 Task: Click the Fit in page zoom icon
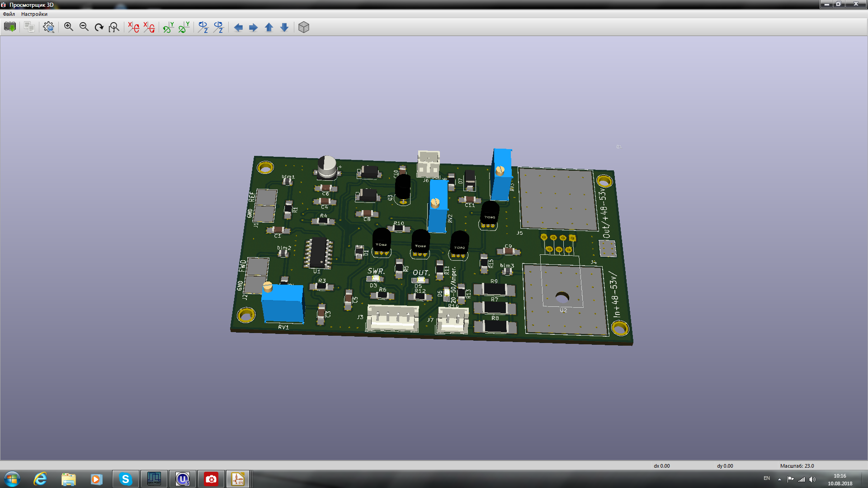tap(114, 27)
